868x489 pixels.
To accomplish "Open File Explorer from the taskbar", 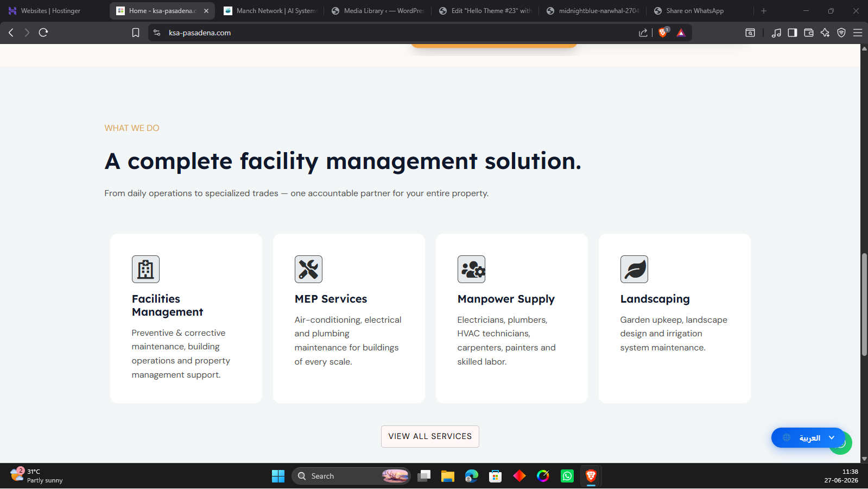I will [x=447, y=476].
